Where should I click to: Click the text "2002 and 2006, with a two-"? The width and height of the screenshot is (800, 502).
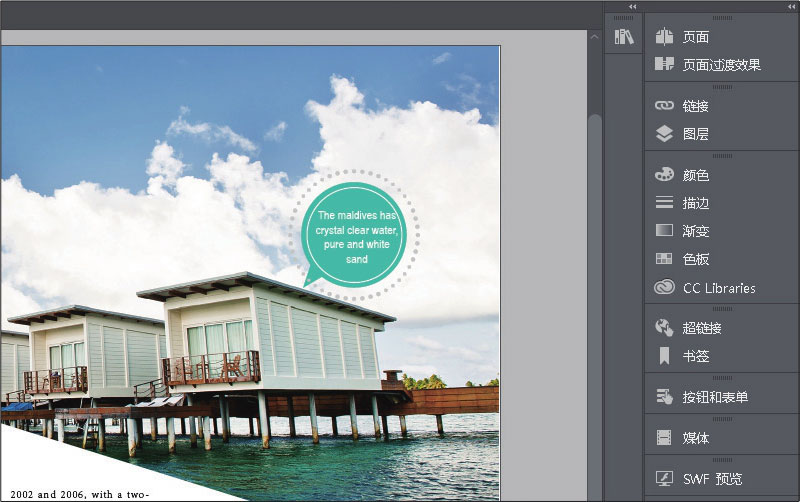click(80, 494)
